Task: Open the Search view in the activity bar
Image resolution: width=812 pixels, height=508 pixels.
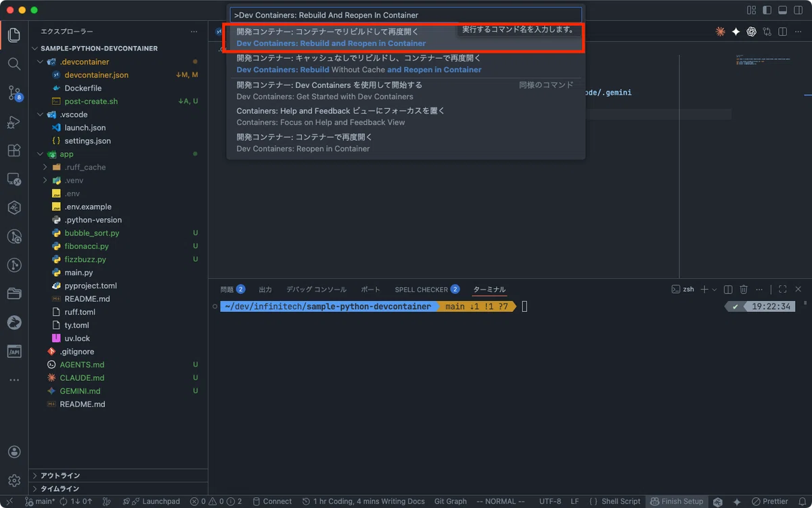Action: pos(14,64)
